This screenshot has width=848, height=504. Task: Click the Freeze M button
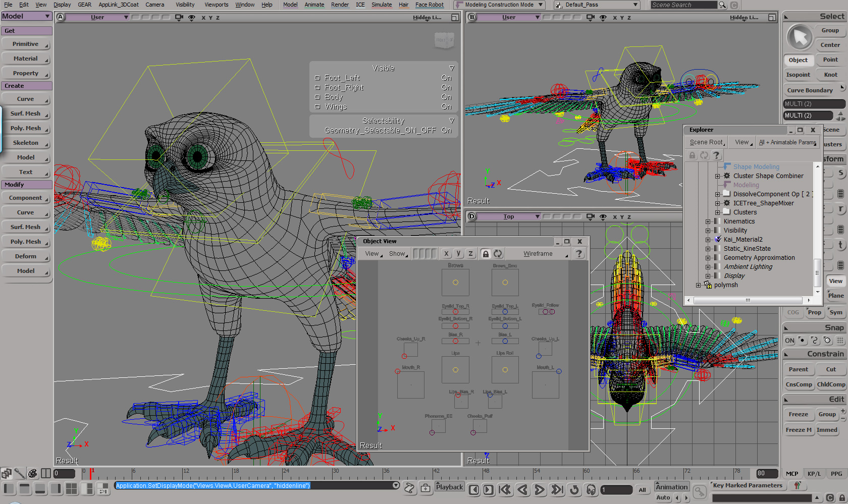[799, 430]
